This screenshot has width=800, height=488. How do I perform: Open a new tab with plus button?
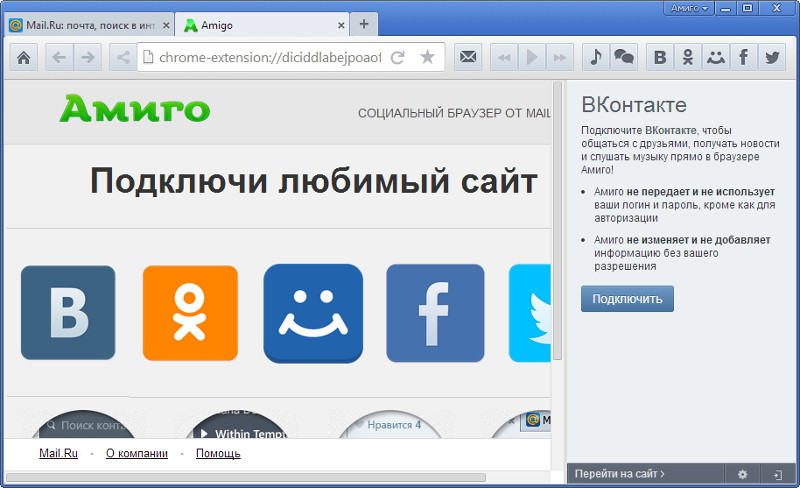coord(363,24)
